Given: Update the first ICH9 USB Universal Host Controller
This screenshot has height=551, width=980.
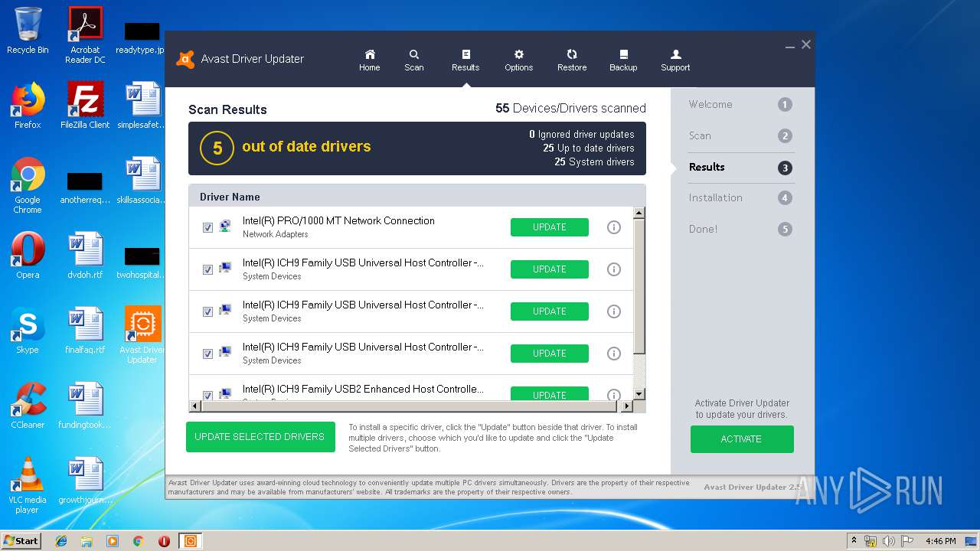Looking at the screenshot, I should (550, 269).
